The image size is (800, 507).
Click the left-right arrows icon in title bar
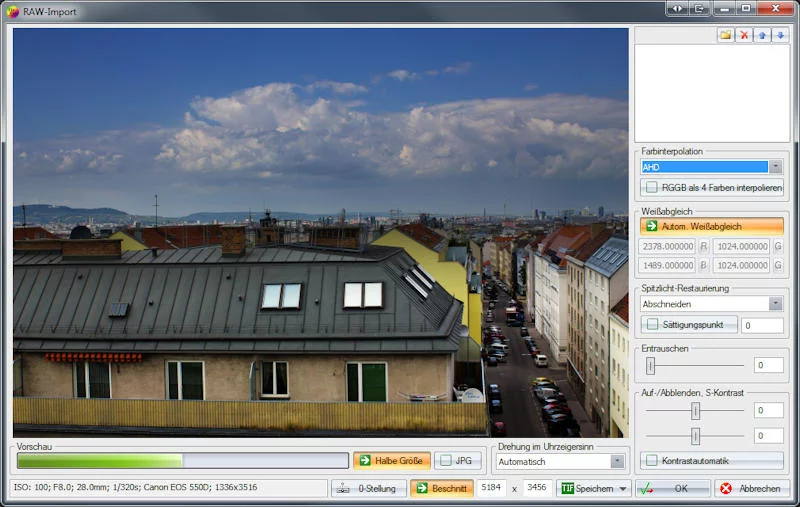(677, 9)
